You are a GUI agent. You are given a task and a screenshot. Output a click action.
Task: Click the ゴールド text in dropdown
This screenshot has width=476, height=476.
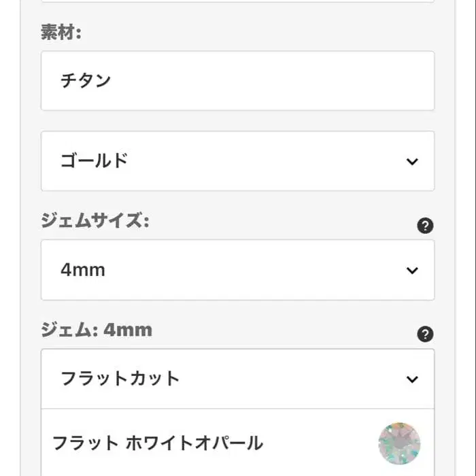coord(94,161)
